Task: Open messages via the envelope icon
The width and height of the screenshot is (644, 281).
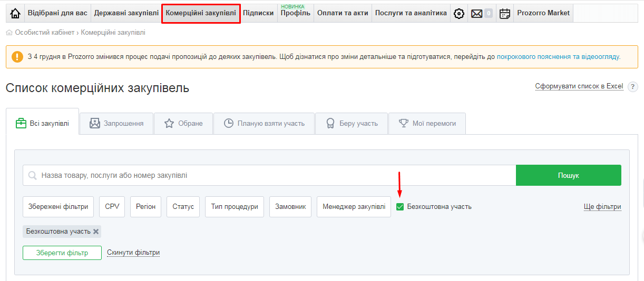Action: click(477, 13)
